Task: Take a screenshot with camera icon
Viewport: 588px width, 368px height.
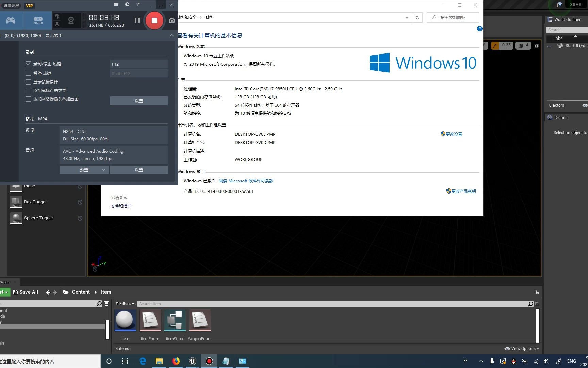Action: pos(172,20)
